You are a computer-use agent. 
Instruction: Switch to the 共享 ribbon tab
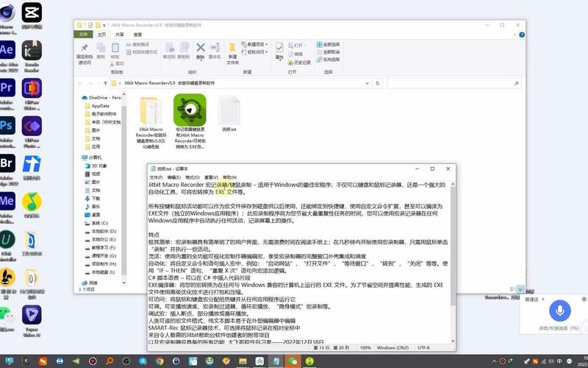(x=120, y=35)
